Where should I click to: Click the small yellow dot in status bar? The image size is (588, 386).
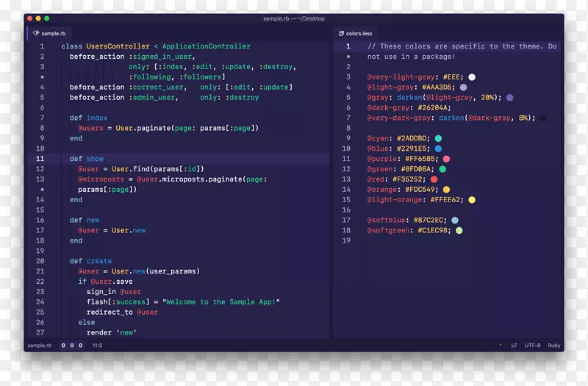click(501, 345)
